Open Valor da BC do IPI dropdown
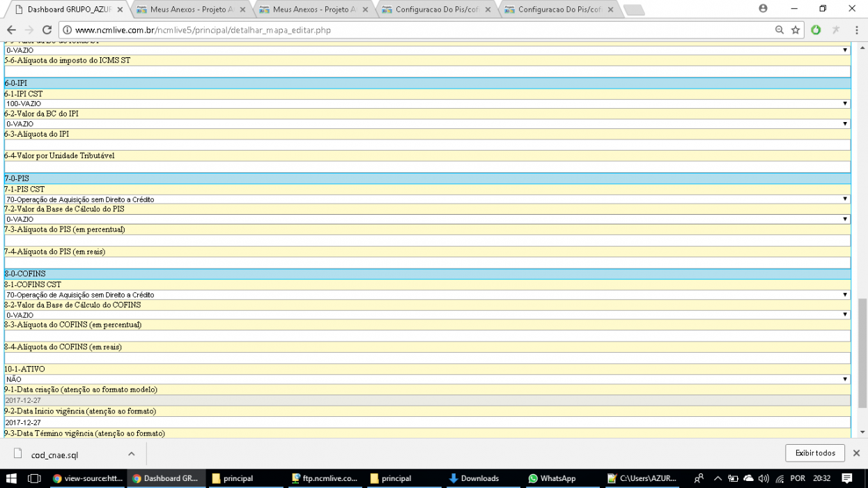 [427, 124]
